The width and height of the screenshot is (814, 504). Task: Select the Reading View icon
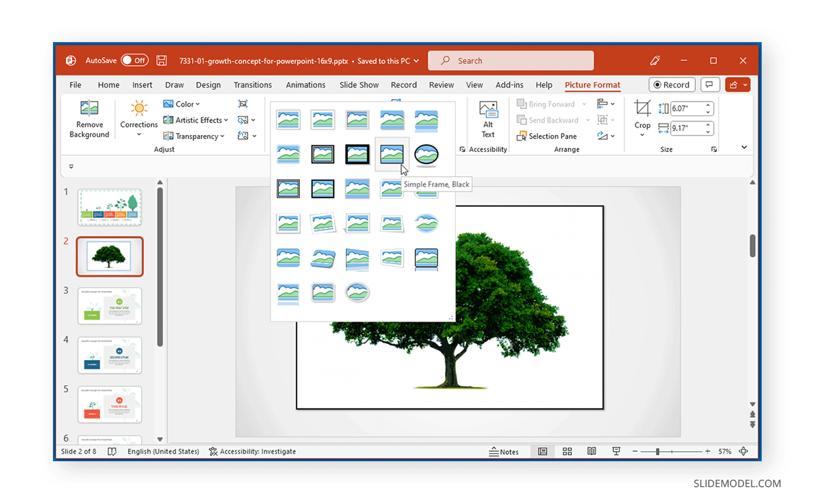[x=592, y=451]
